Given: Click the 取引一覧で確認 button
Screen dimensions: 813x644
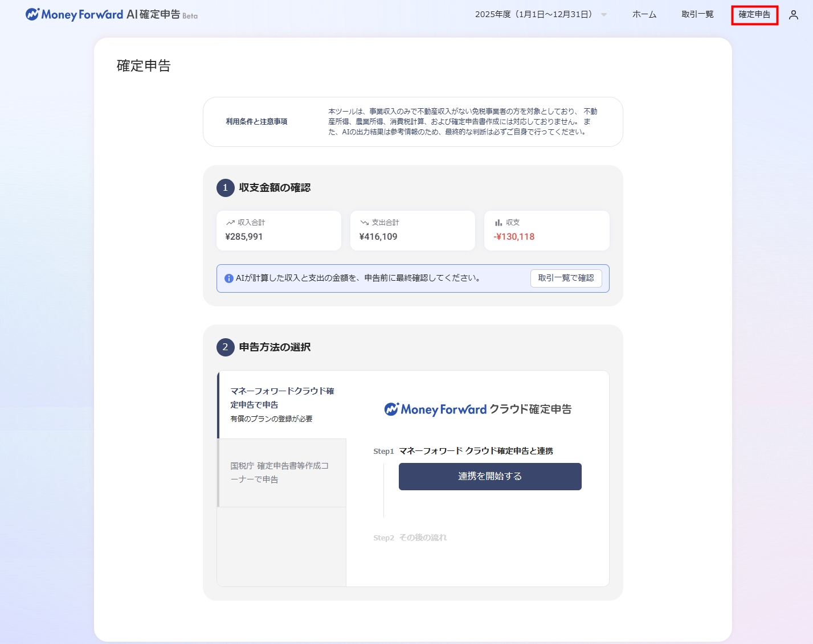Looking at the screenshot, I should click(566, 278).
